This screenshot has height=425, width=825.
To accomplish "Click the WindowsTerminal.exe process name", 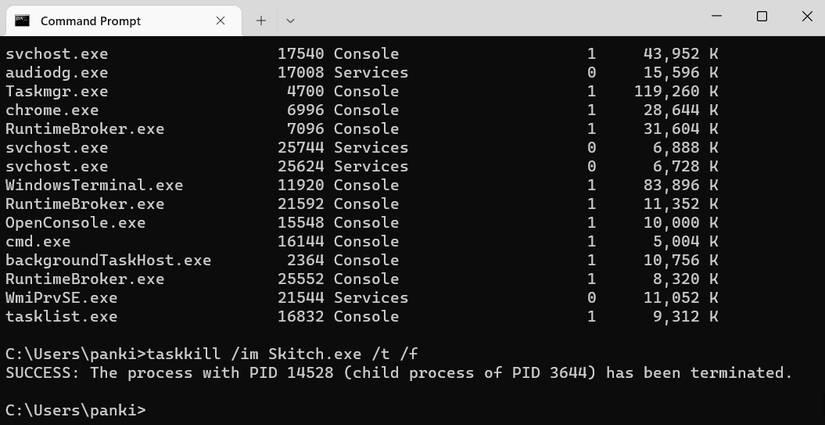I will point(94,185).
